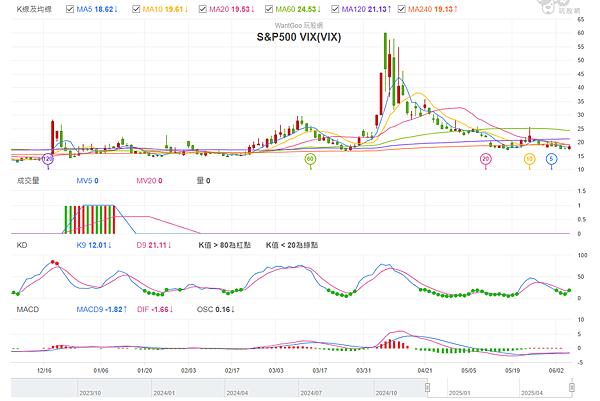
Task: Select the pink 20 marker pin
Action: [486, 159]
